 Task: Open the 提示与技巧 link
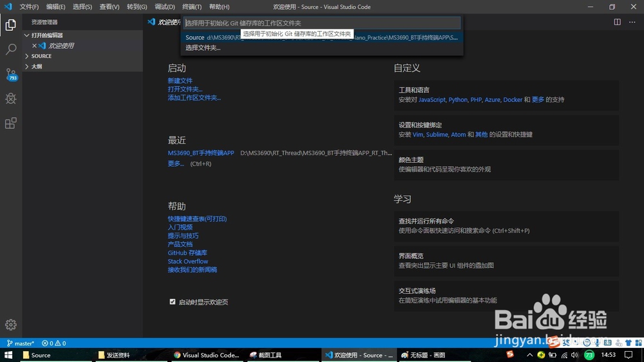pos(183,236)
